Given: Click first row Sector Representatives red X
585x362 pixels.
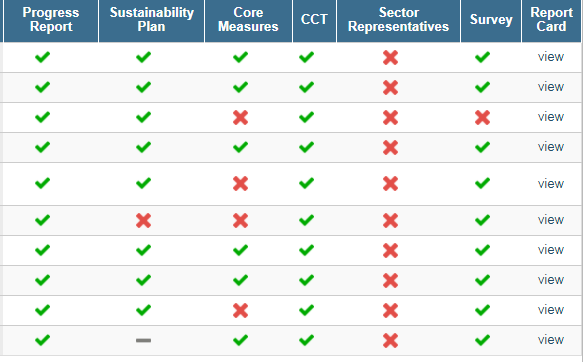Looking at the screenshot, I should (x=390, y=57).
